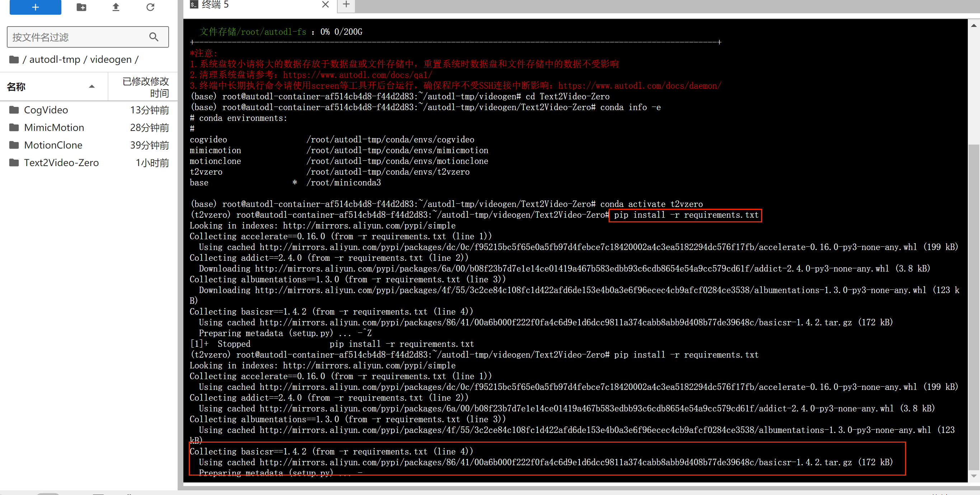Image resolution: width=980 pixels, height=495 pixels.
Task: Click the blue new launcher plus button
Action: pos(35,7)
